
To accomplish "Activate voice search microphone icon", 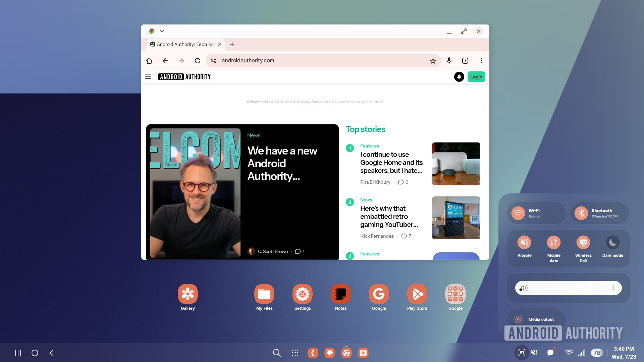I will pos(449,60).
